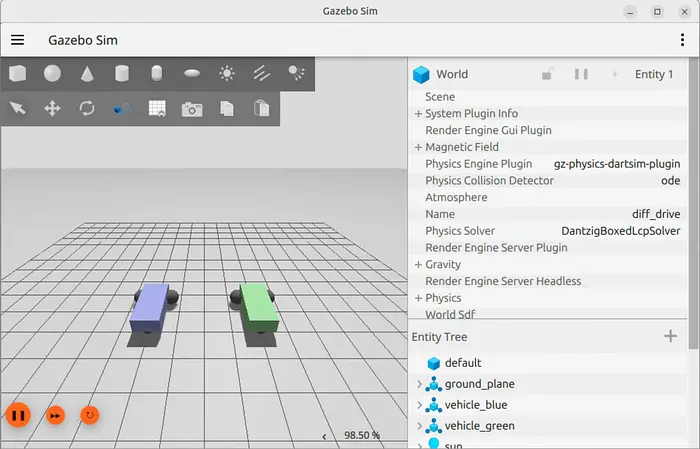700x449 pixels.
Task: Insert a sphere shape
Action: point(52,73)
